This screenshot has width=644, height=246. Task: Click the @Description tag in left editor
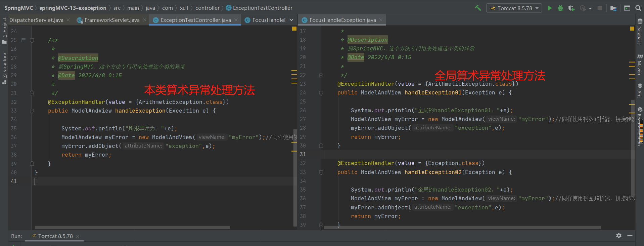(x=78, y=58)
